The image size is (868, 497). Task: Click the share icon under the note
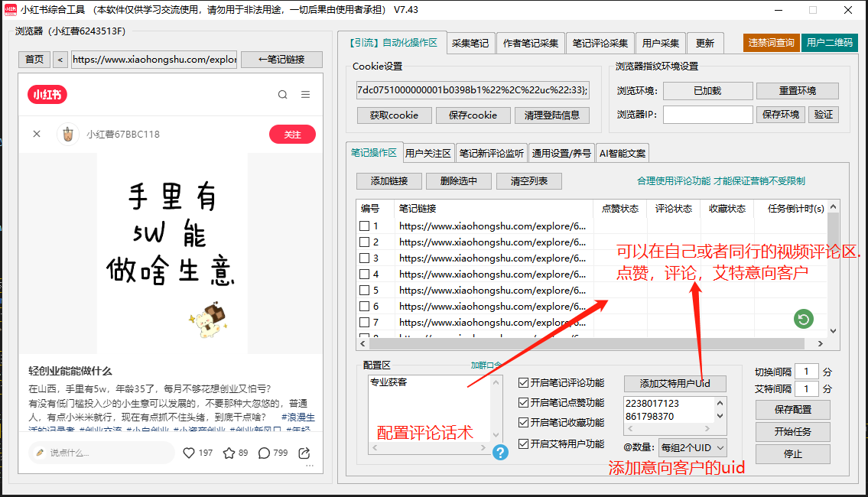coord(303,453)
